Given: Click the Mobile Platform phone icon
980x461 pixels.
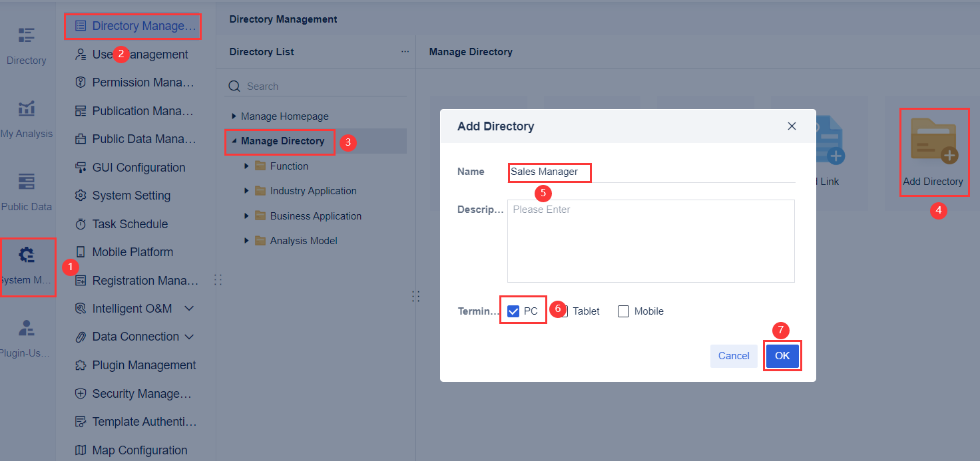Looking at the screenshot, I should 81,252.
